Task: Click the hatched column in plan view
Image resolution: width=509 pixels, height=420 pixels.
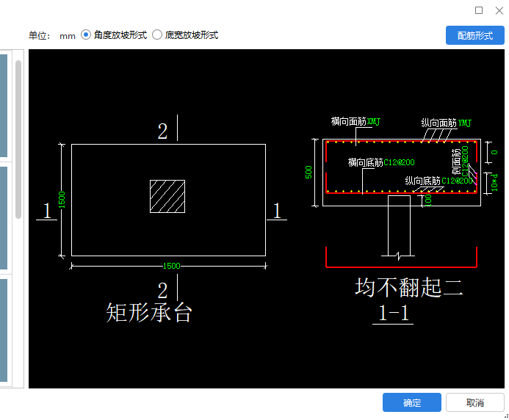Action: 167,196
